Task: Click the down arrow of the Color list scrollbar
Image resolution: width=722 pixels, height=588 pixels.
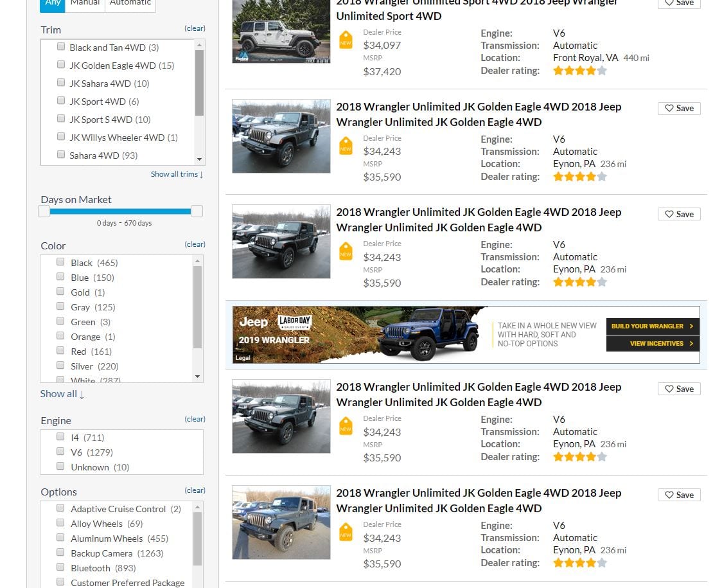Action: point(198,377)
